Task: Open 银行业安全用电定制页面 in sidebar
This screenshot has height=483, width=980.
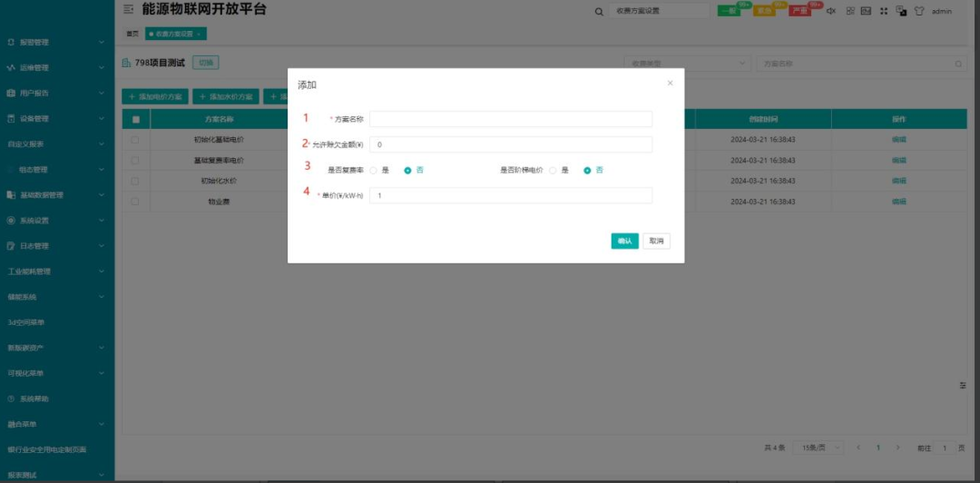Action: pyautogui.click(x=57, y=449)
